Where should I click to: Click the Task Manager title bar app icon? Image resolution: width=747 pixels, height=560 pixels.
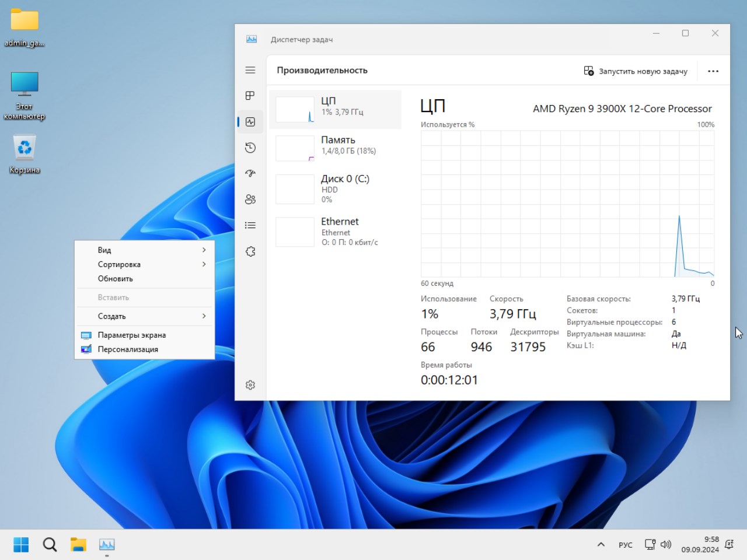(x=252, y=39)
